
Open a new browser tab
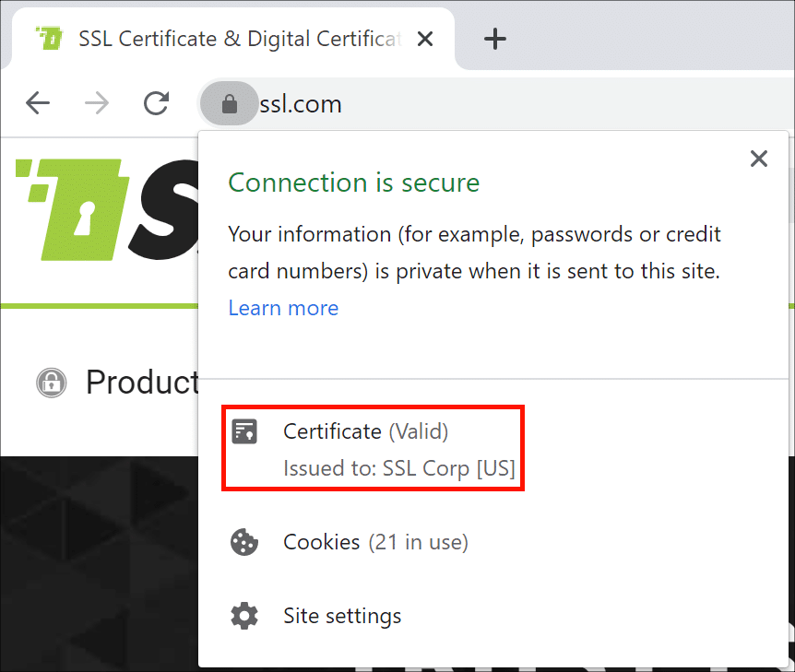click(495, 39)
